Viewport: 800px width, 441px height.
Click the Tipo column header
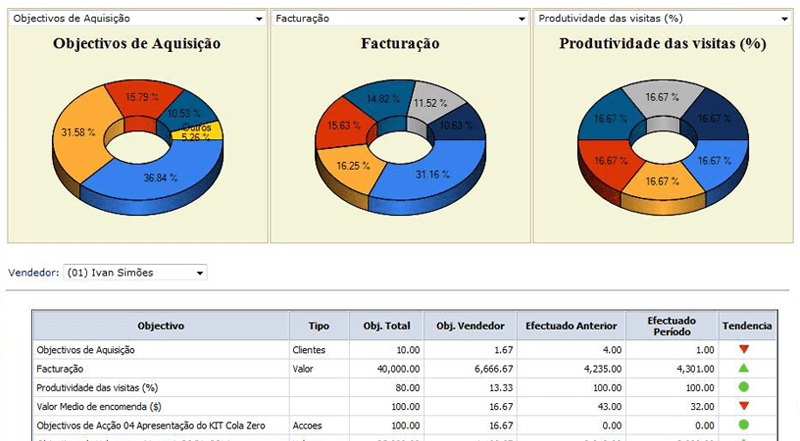click(318, 326)
